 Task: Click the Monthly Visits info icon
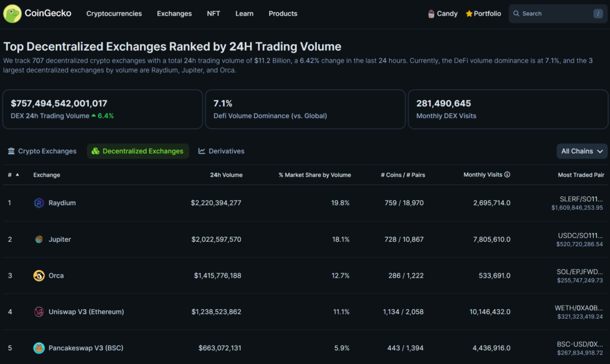click(507, 175)
